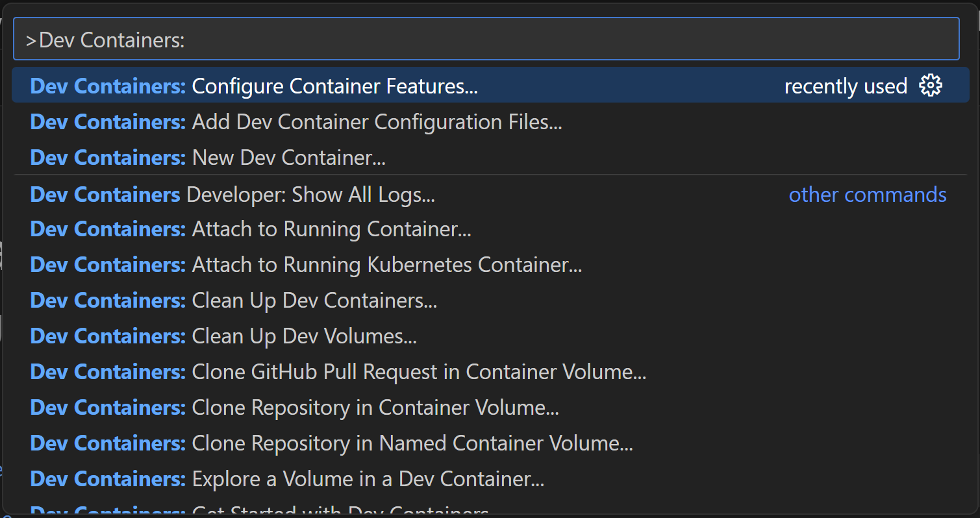The height and width of the screenshot is (518, 980).
Task: Select Clean Up Dev Volumes command
Action: (490, 336)
